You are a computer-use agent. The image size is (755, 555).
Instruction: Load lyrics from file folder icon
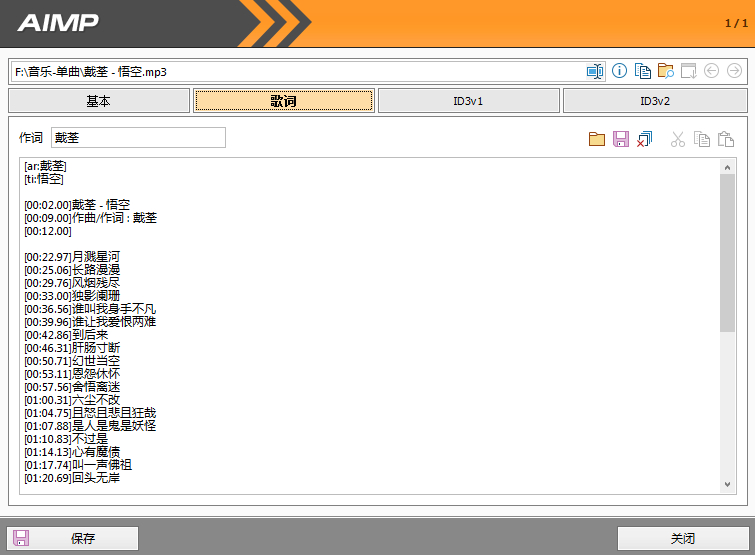pos(597,140)
